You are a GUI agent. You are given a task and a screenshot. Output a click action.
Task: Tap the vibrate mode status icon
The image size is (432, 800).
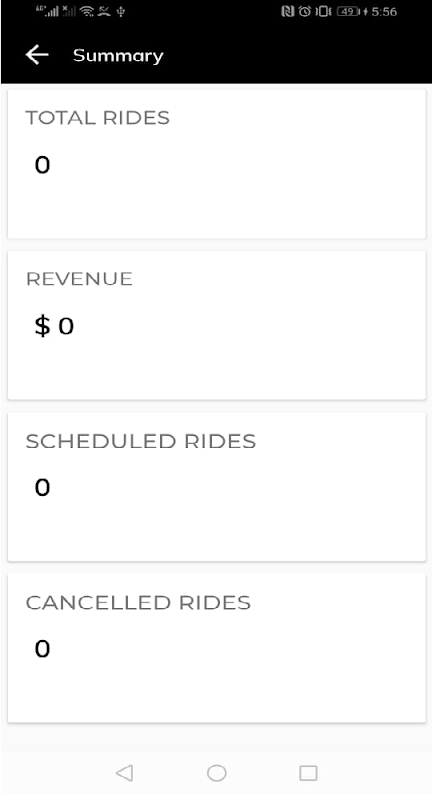(323, 11)
